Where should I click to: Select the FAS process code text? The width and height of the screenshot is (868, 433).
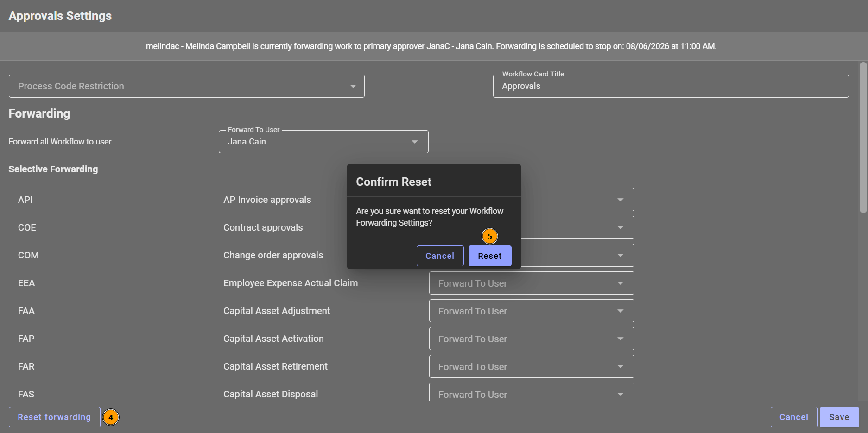coord(26,394)
